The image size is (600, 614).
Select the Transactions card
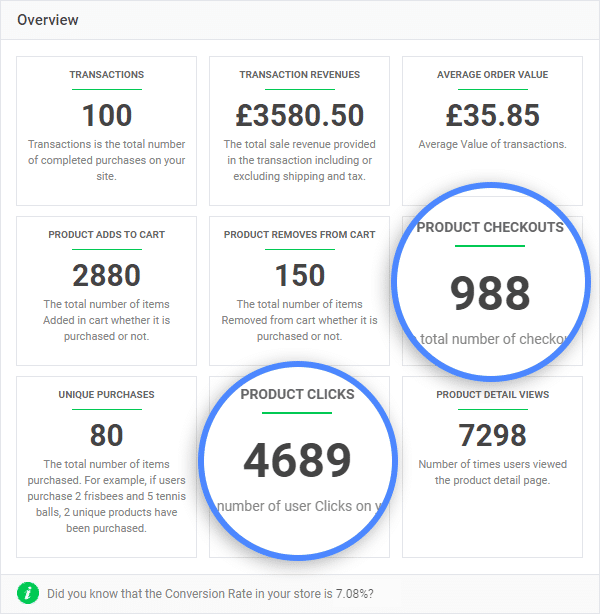(x=107, y=131)
